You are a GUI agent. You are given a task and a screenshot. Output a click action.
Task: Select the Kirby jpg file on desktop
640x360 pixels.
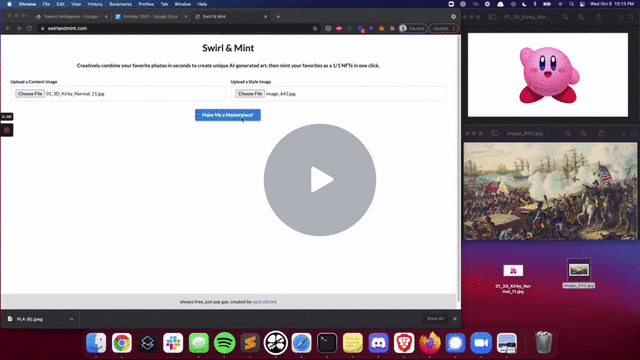coord(513,279)
